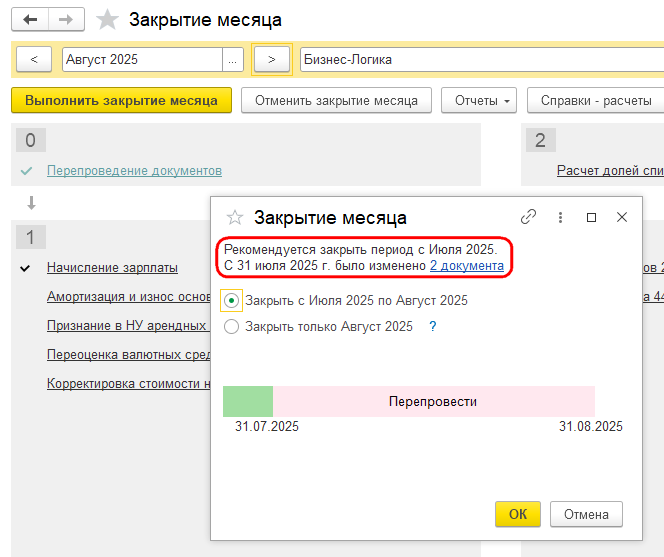Click Выполнить закрытие месяца button

[x=122, y=100]
